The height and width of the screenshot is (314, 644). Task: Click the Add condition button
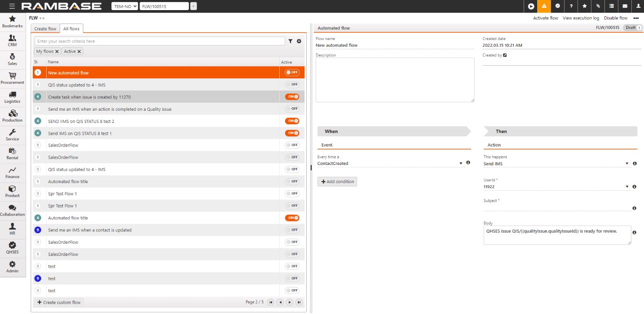(337, 181)
